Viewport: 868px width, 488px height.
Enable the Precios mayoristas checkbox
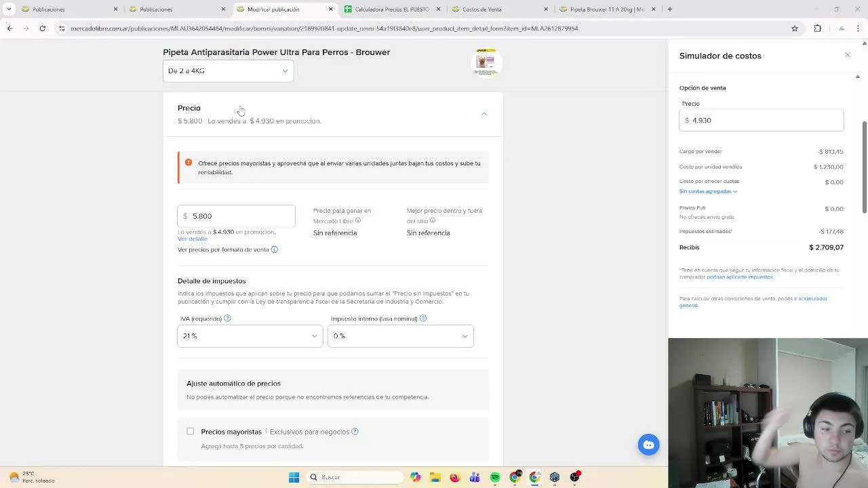(x=190, y=431)
